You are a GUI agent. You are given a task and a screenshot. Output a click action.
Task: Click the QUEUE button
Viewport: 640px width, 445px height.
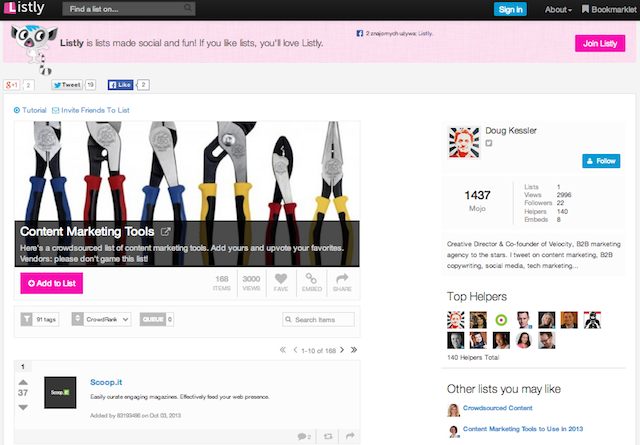[153, 319]
